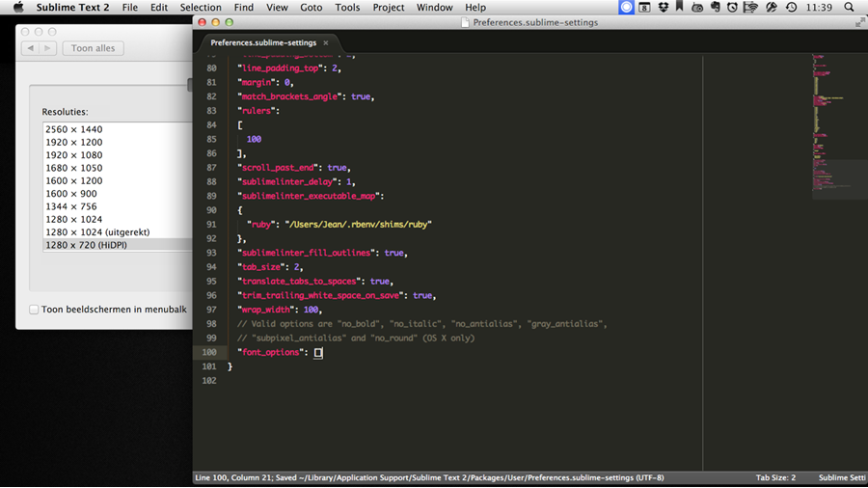Open the Project menu
This screenshot has width=868, height=488.
click(x=388, y=7)
